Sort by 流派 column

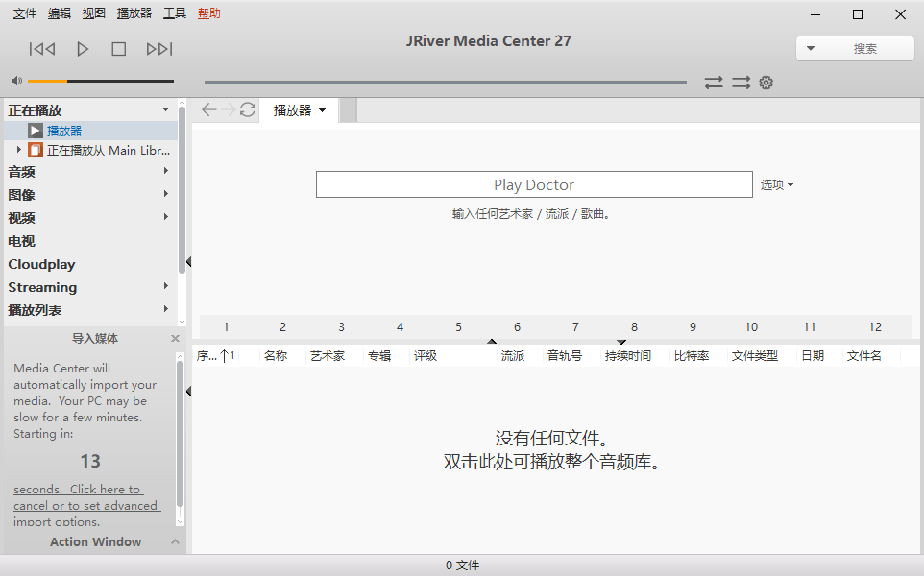[513, 356]
